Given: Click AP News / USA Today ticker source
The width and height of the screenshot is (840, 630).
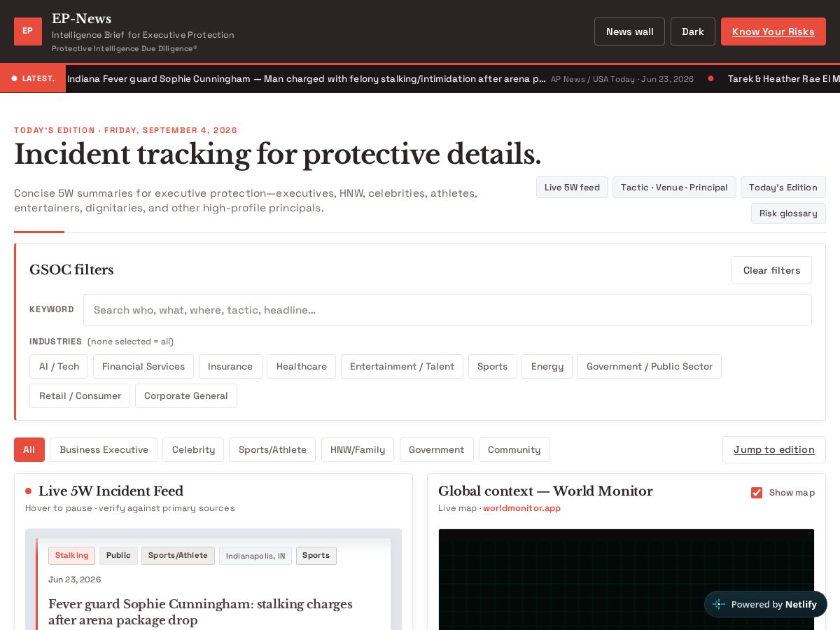Looking at the screenshot, I should point(622,79).
